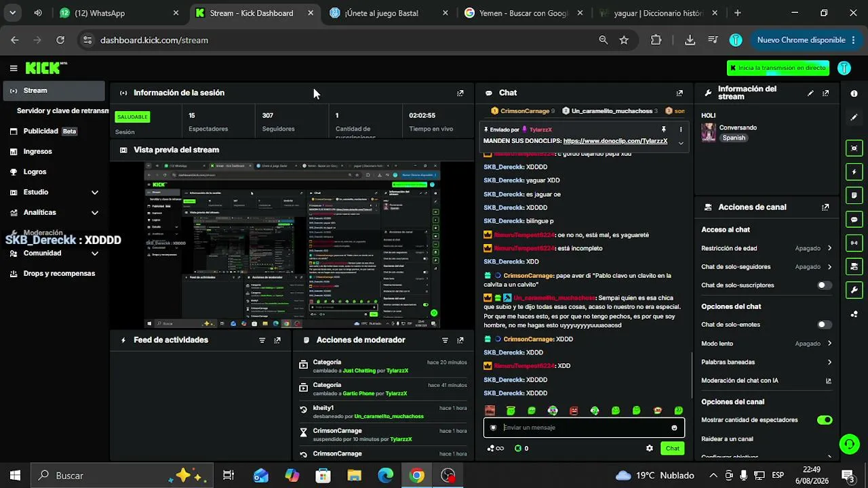Open the Chrome tab search dropdown

click(x=12, y=13)
